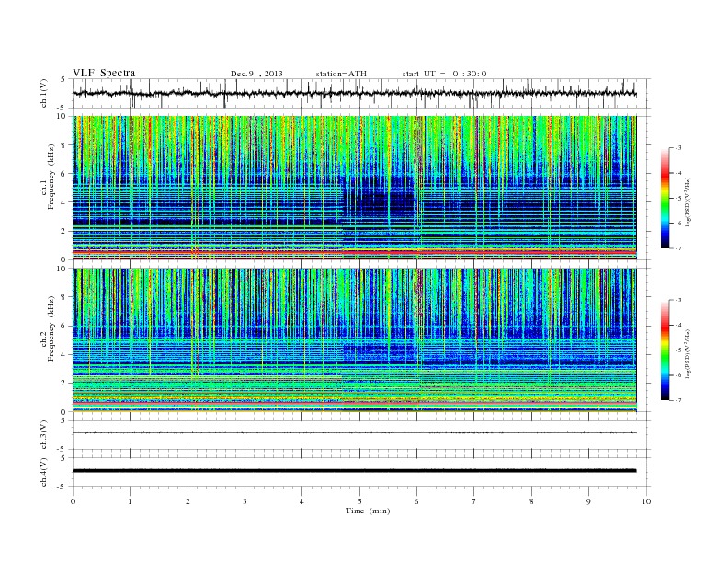Click the thick ch.4 voltage waveform trace
The height and width of the screenshot is (563, 728).
(x=354, y=471)
